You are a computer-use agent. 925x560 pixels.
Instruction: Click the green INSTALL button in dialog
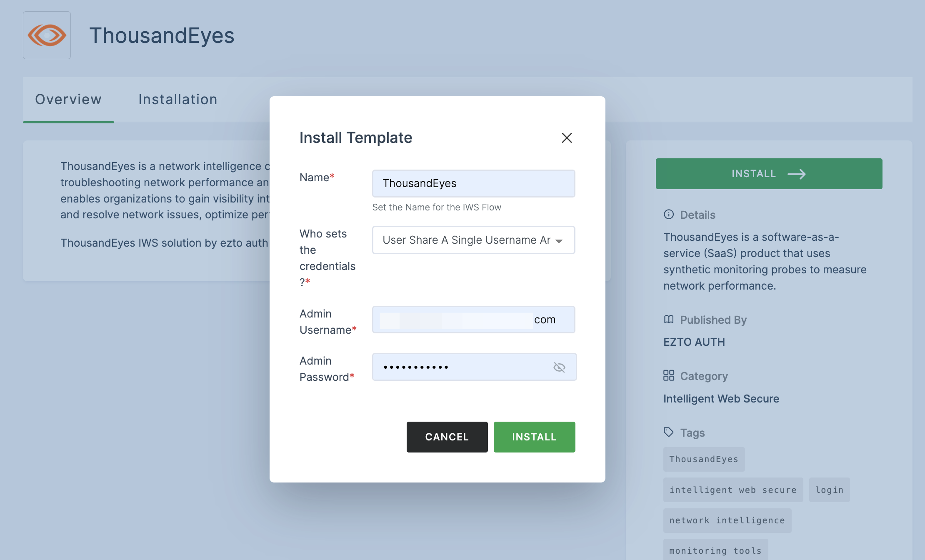point(535,437)
